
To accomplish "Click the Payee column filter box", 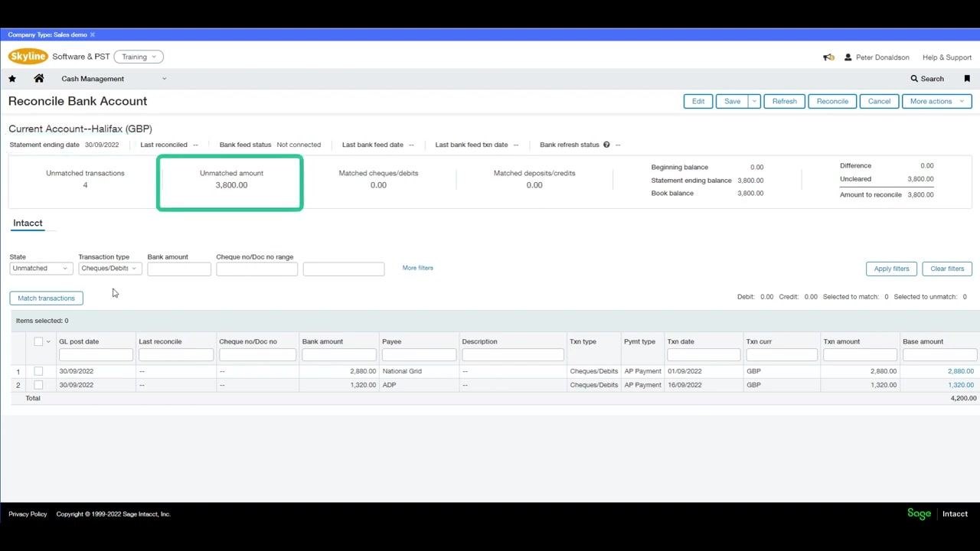I will click(x=419, y=355).
